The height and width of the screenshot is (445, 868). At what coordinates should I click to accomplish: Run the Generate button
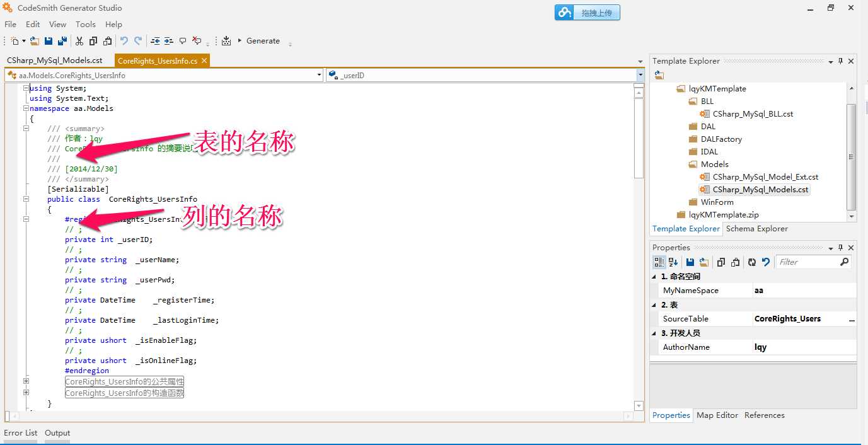pyautogui.click(x=258, y=41)
